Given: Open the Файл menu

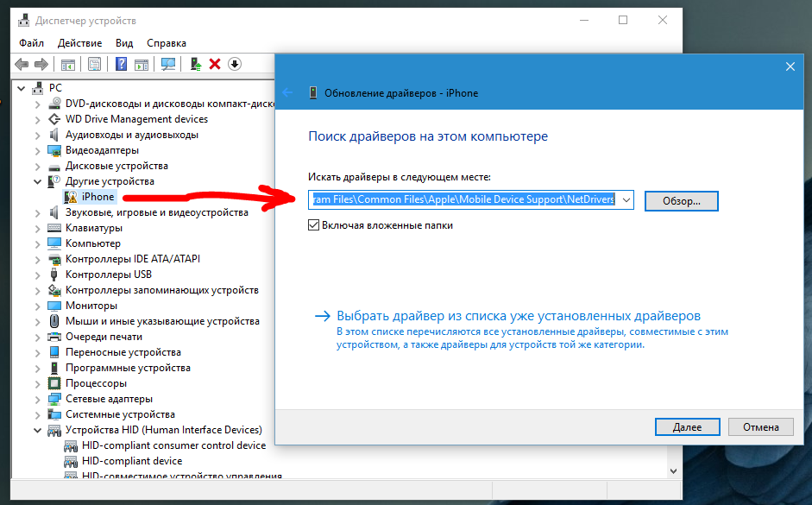Looking at the screenshot, I should coord(32,43).
